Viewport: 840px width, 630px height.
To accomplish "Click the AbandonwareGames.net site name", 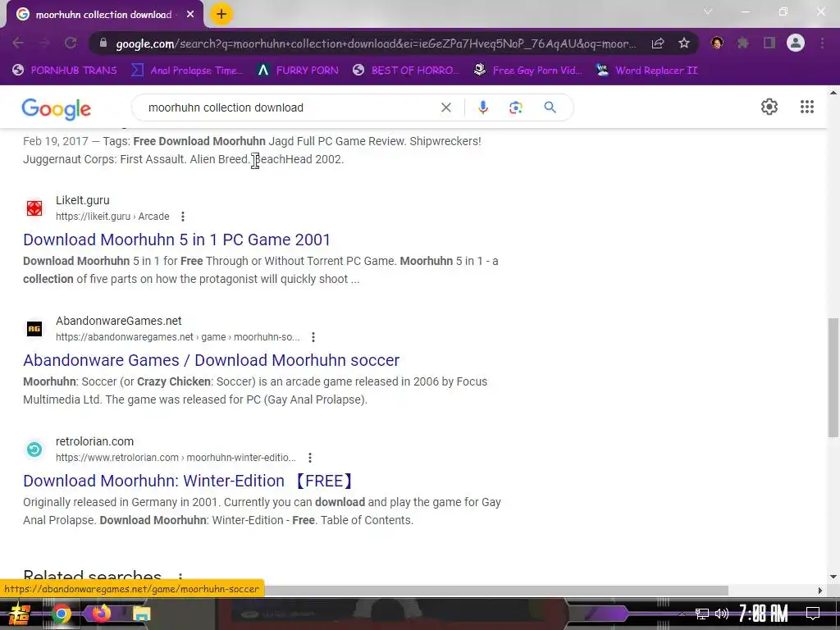I will (119, 321).
